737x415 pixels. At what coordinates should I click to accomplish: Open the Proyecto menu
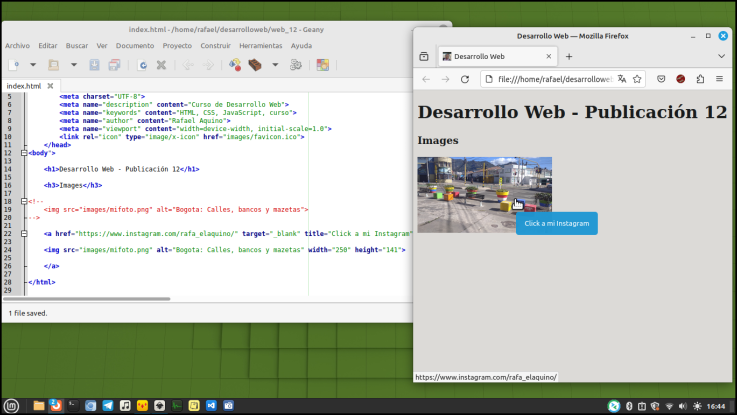click(x=177, y=46)
